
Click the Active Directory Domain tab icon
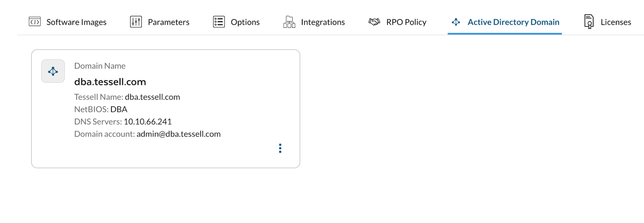(456, 22)
